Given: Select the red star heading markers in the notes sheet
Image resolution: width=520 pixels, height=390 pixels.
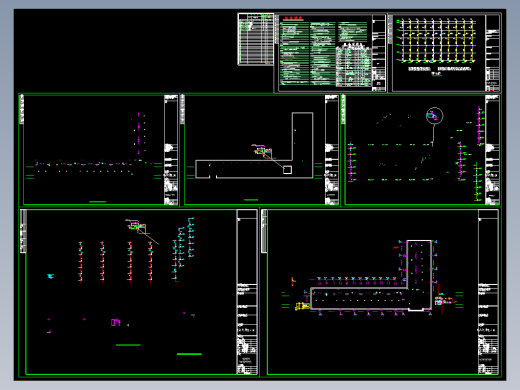Looking at the screenshot, I should 293,18.
